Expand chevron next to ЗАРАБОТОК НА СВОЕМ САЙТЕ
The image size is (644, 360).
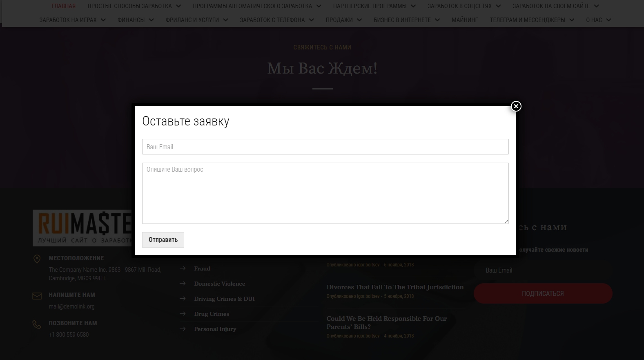click(x=596, y=6)
